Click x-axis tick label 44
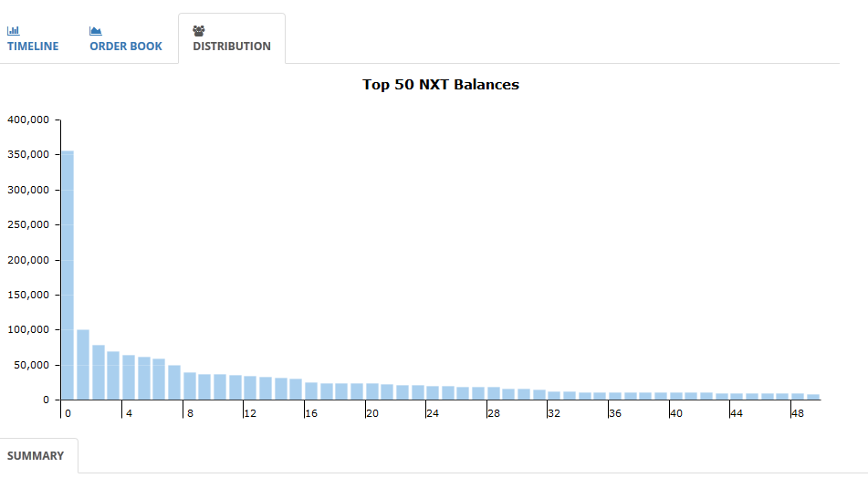 click(x=737, y=413)
